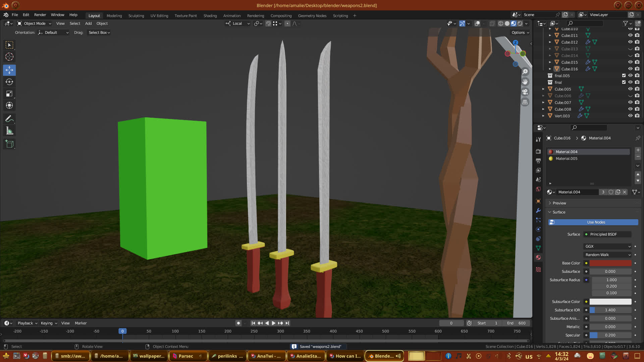644x362 pixels.
Task: Open the Modifier properties wrench tab
Action: pyautogui.click(x=538, y=210)
